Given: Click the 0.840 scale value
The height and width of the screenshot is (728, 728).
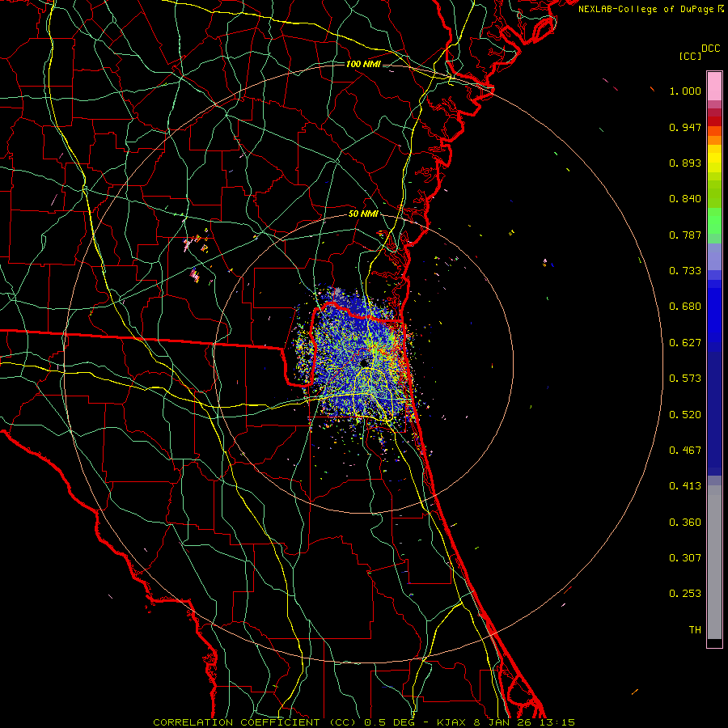Looking at the screenshot, I should (685, 199).
